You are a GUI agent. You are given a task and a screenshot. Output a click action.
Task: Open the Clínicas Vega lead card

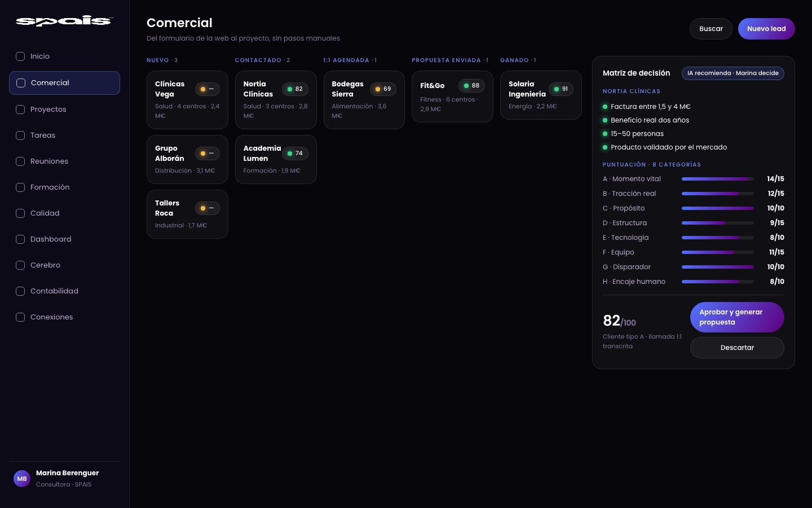[187, 100]
